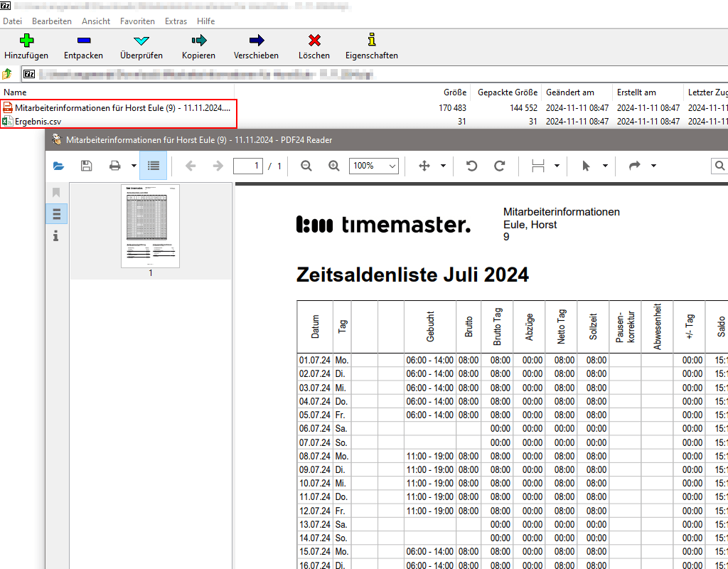728x569 pixels.
Task: Open the Ansicht menu
Action: pyautogui.click(x=95, y=21)
